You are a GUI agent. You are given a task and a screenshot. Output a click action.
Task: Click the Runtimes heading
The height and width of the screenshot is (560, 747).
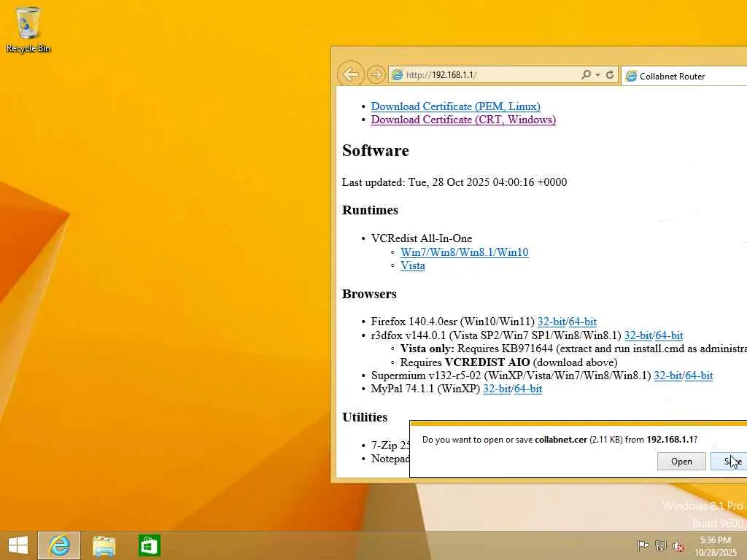point(370,210)
